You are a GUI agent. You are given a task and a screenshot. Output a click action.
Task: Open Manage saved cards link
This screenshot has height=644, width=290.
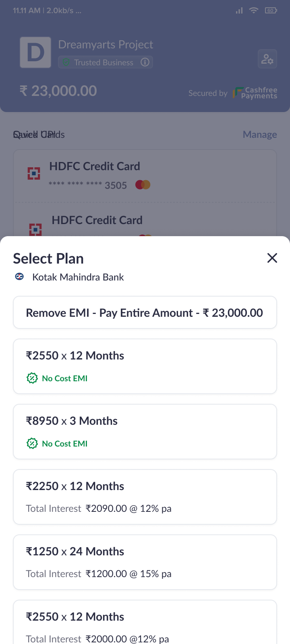260,135
